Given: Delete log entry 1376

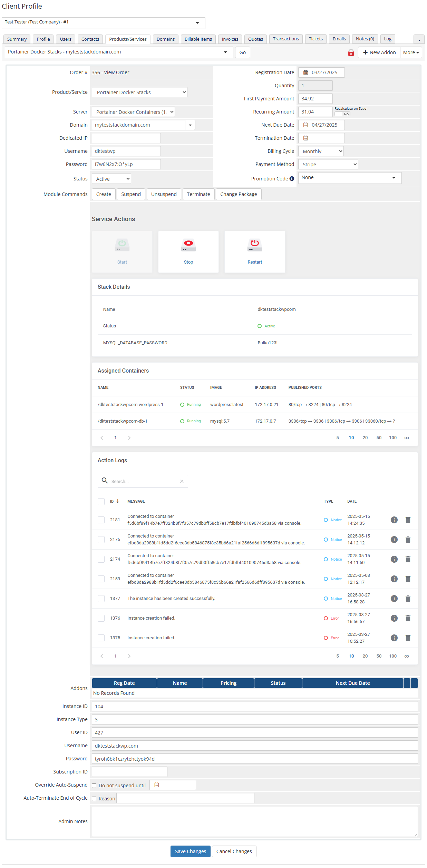Looking at the screenshot, I should 408,618.
